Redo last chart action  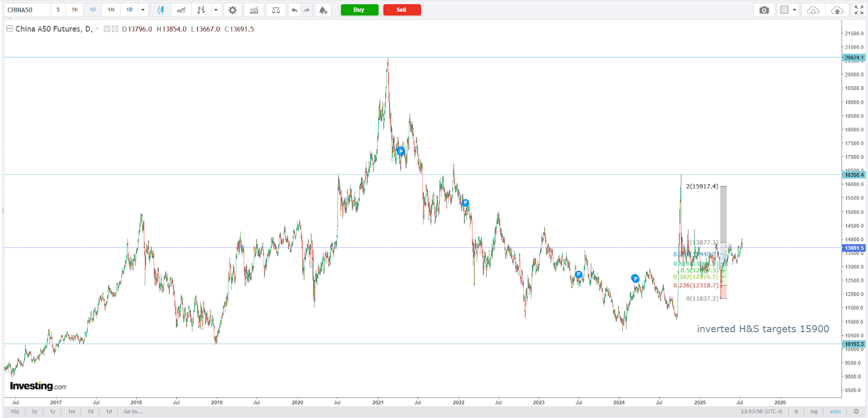click(x=307, y=10)
